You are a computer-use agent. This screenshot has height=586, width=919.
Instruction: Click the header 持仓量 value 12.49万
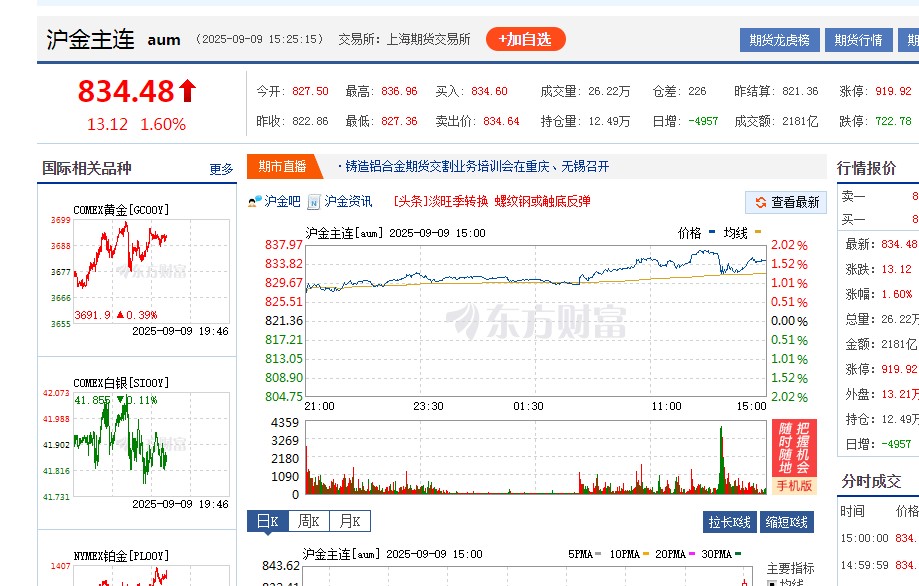point(609,121)
